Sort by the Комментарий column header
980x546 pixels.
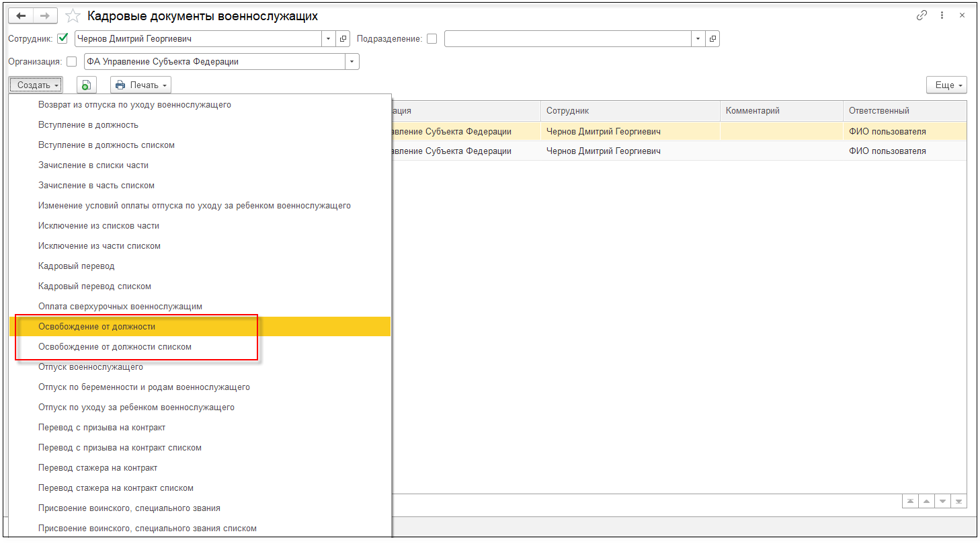point(782,111)
